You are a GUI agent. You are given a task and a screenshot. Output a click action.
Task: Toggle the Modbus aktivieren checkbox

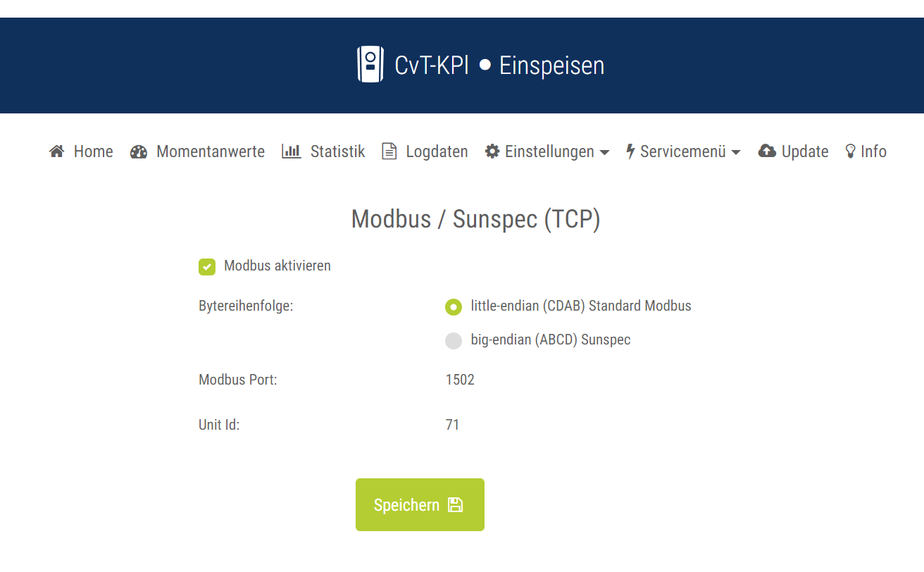point(207,266)
